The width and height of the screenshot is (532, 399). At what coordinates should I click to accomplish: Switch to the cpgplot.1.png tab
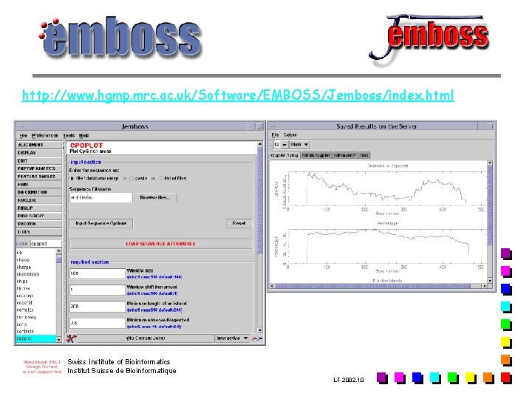284,155
